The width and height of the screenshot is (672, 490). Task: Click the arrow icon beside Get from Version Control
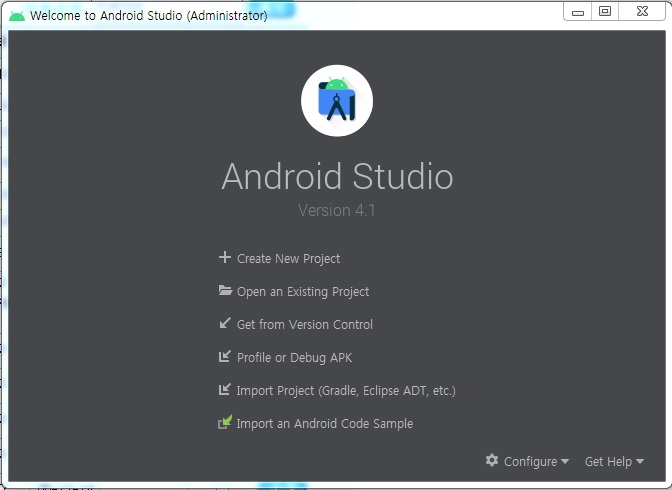pyautogui.click(x=225, y=323)
